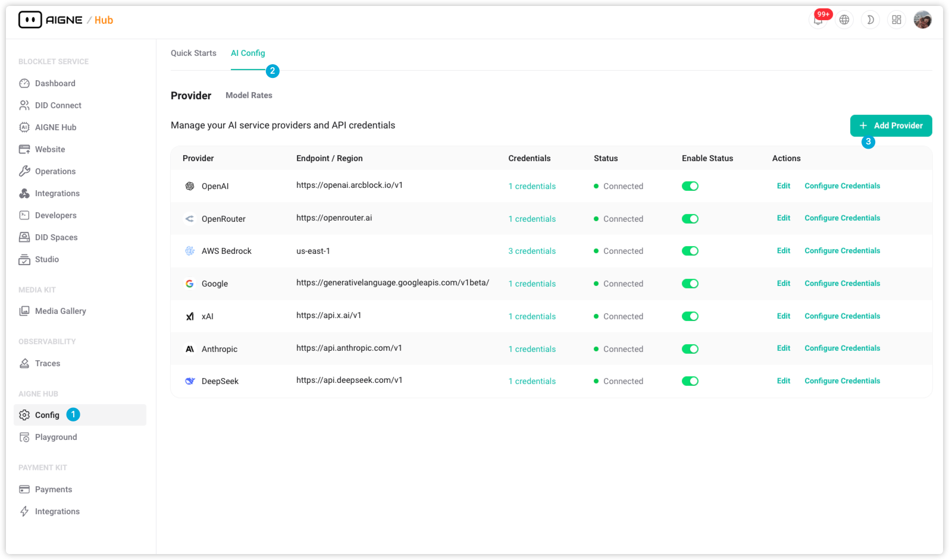Image resolution: width=949 pixels, height=560 pixels.
Task: Open Dashboard in the sidebar
Action: 55,84
